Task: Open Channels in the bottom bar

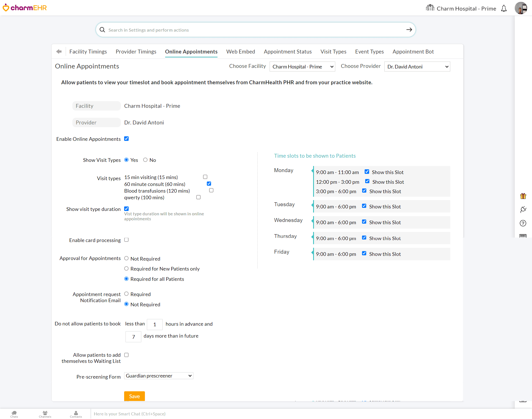Action: tap(45, 414)
